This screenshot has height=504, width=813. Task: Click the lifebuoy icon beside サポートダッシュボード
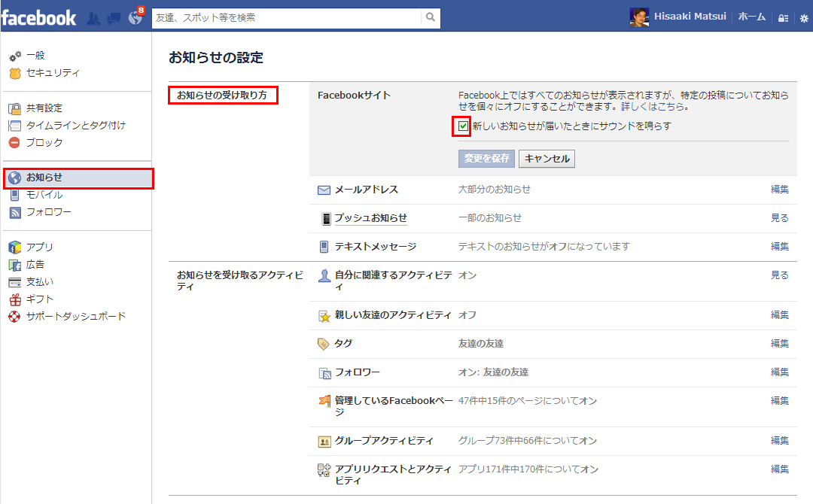(x=14, y=317)
